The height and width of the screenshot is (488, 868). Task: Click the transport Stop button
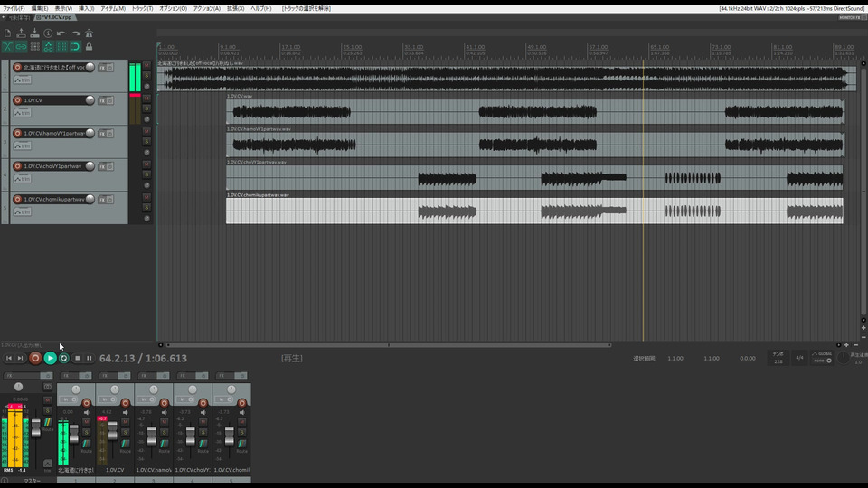pos(78,359)
